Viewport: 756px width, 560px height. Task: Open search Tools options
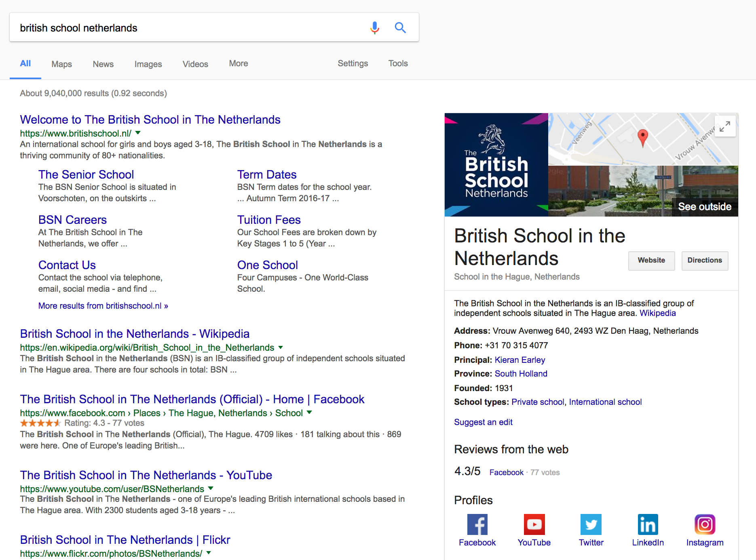pos(398,63)
